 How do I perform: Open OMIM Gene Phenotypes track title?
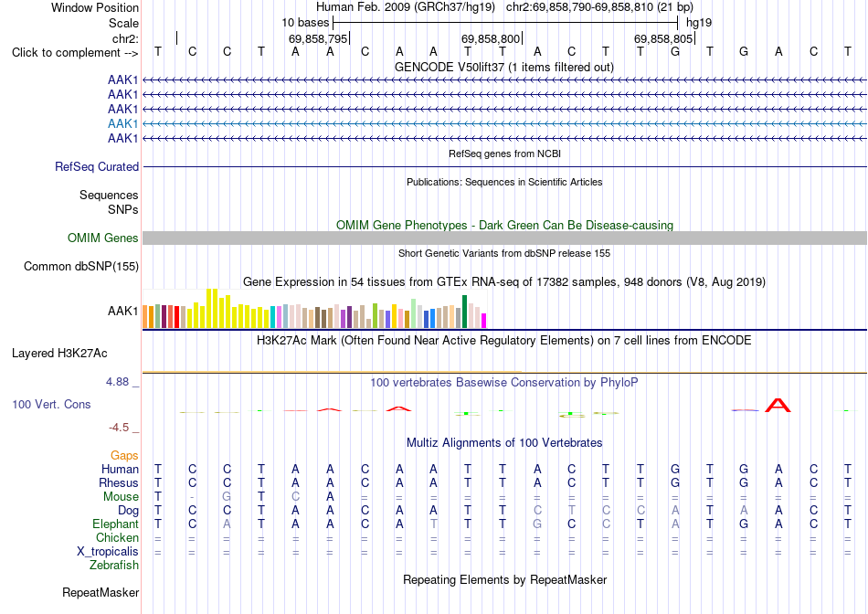click(x=504, y=226)
